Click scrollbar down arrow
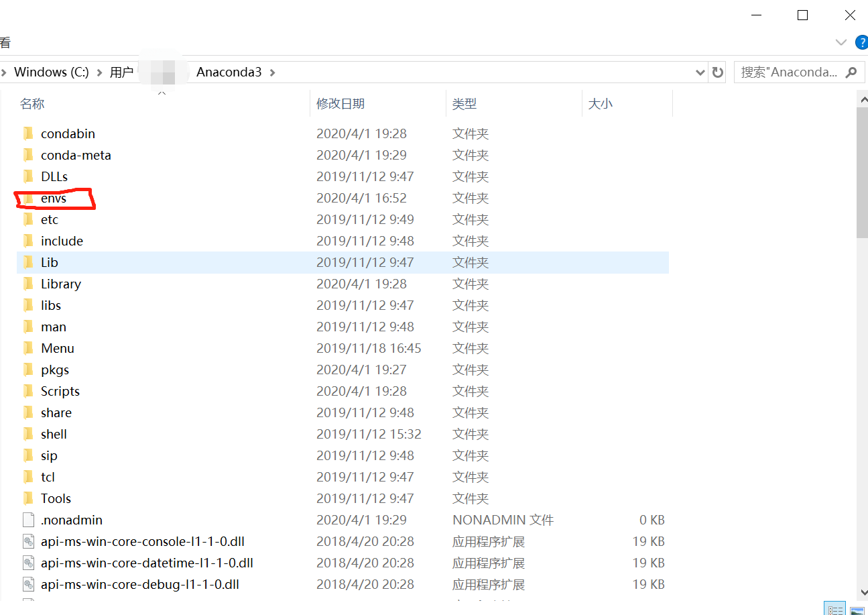Screen dimensions: 868x615 point(863,592)
